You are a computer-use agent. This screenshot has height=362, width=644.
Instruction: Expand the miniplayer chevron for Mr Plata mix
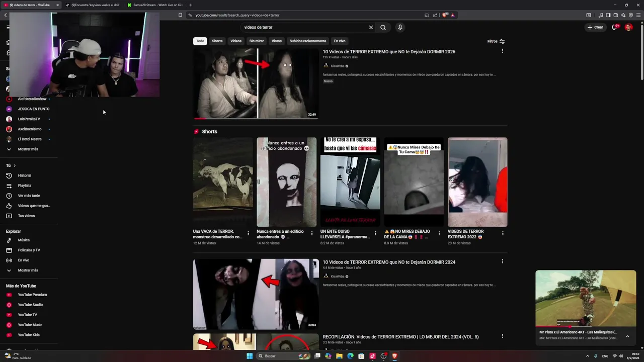click(627, 336)
